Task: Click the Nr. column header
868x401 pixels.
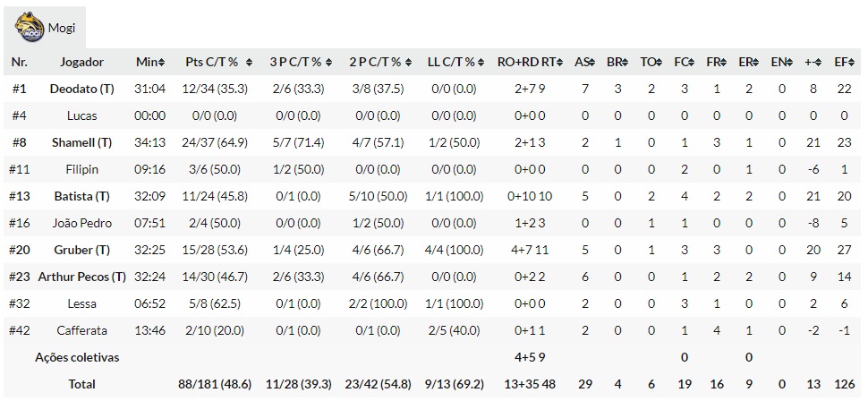Action: (20, 63)
